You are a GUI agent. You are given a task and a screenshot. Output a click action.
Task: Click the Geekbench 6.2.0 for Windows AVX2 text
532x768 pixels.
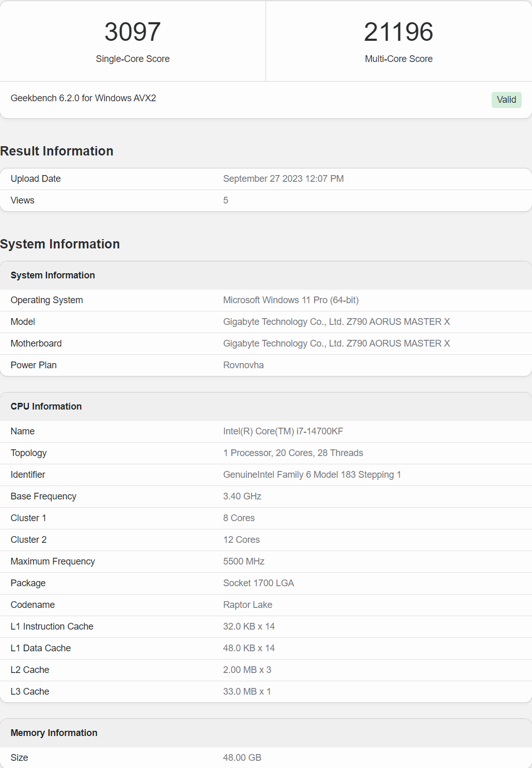click(x=83, y=98)
